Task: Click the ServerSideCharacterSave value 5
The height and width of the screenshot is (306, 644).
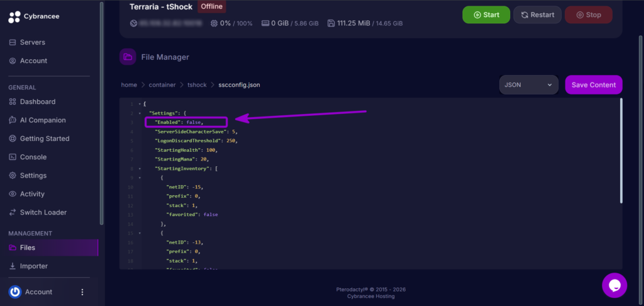Action: tap(234, 132)
